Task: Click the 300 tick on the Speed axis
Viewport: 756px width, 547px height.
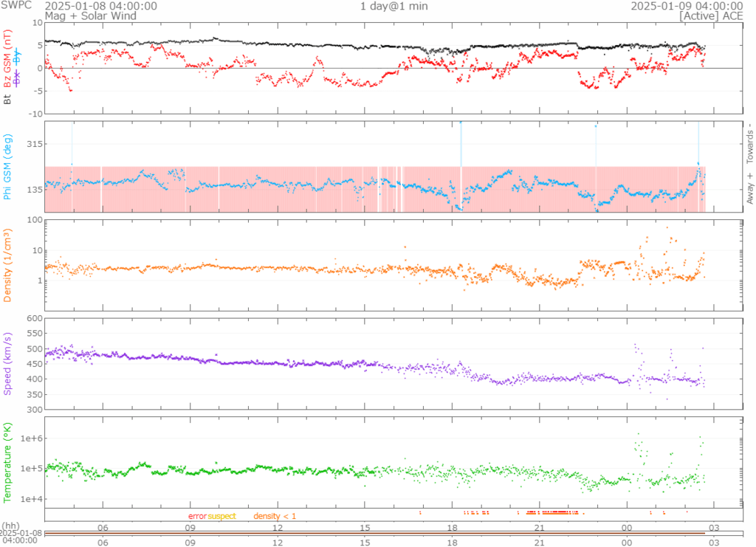Action: [35, 410]
